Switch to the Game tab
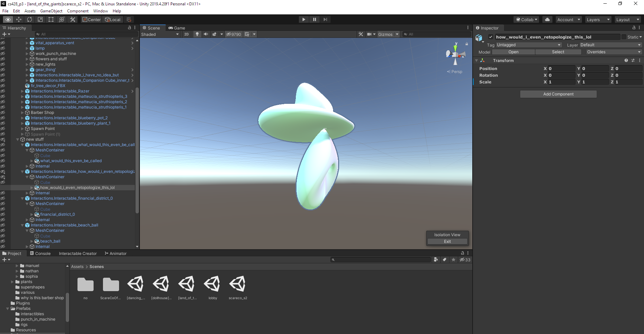The height and width of the screenshot is (334, 644). pos(177,28)
